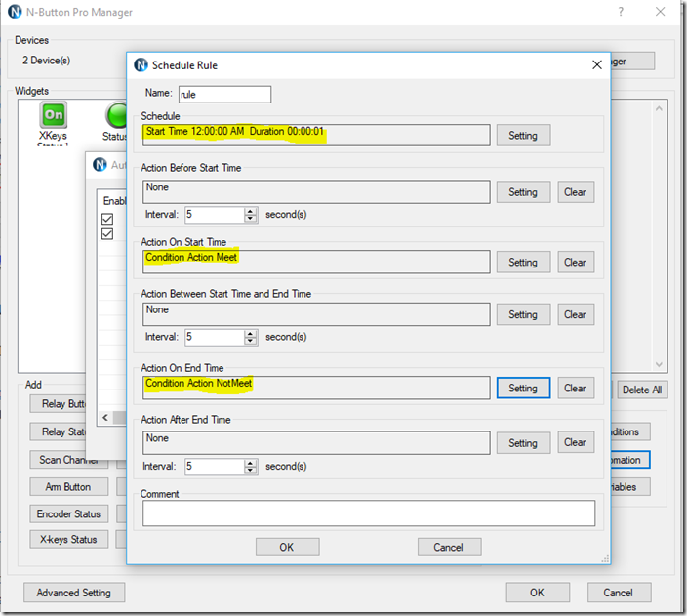Click the Schedule Rule dialog logo icon

[x=141, y=64]
